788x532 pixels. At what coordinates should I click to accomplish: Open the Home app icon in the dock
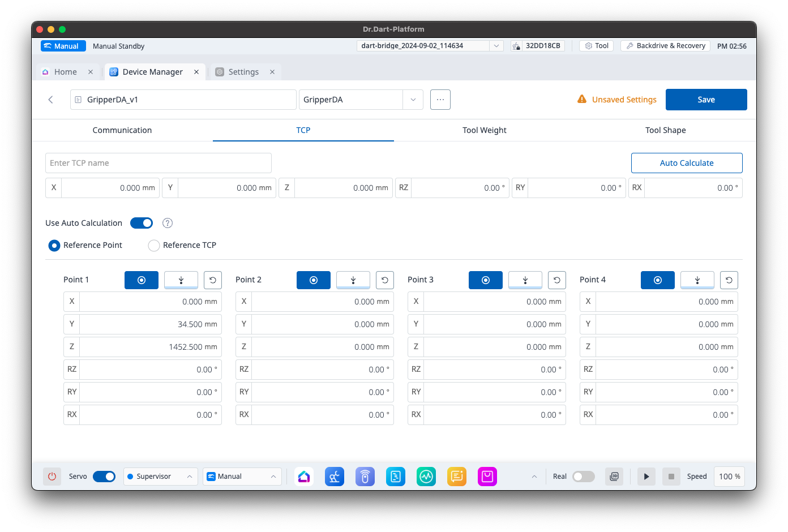pyautogui.click(x=304, y=477)
